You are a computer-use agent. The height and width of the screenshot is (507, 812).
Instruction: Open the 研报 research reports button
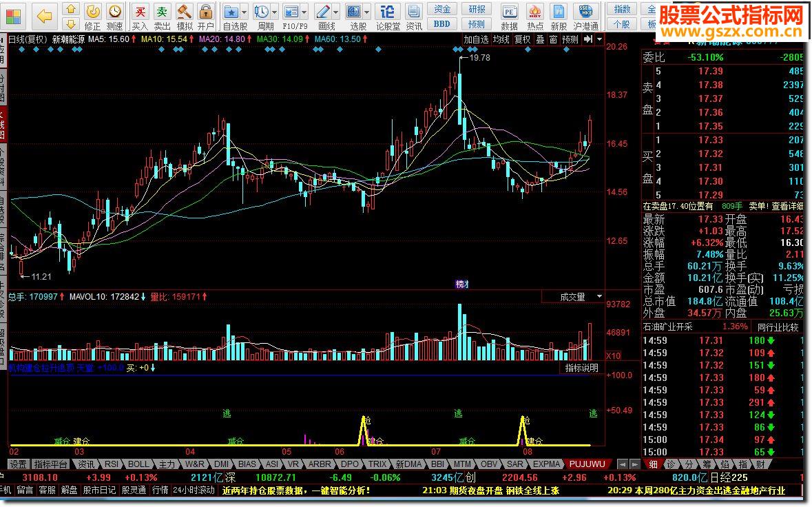477,10
